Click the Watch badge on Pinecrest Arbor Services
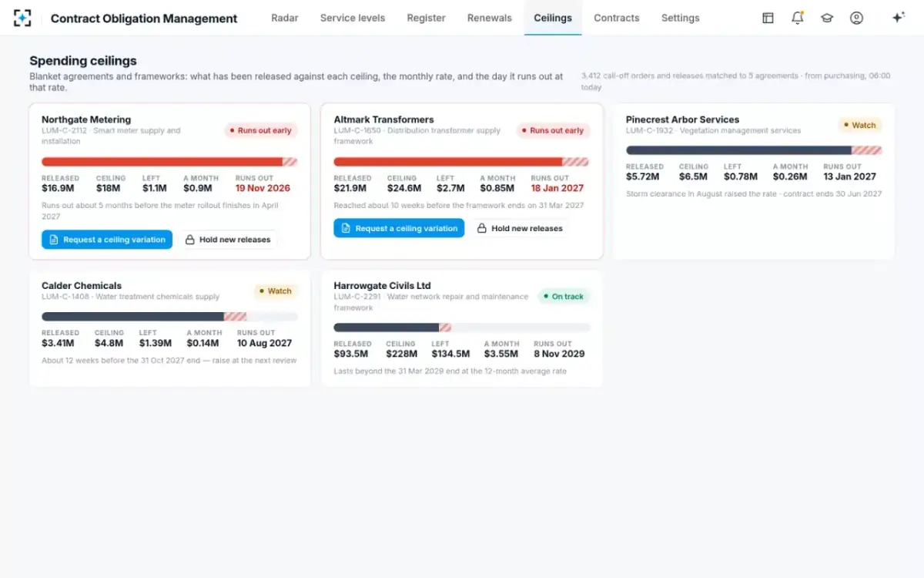The image size is (924, 578). (x=860, y=126)
